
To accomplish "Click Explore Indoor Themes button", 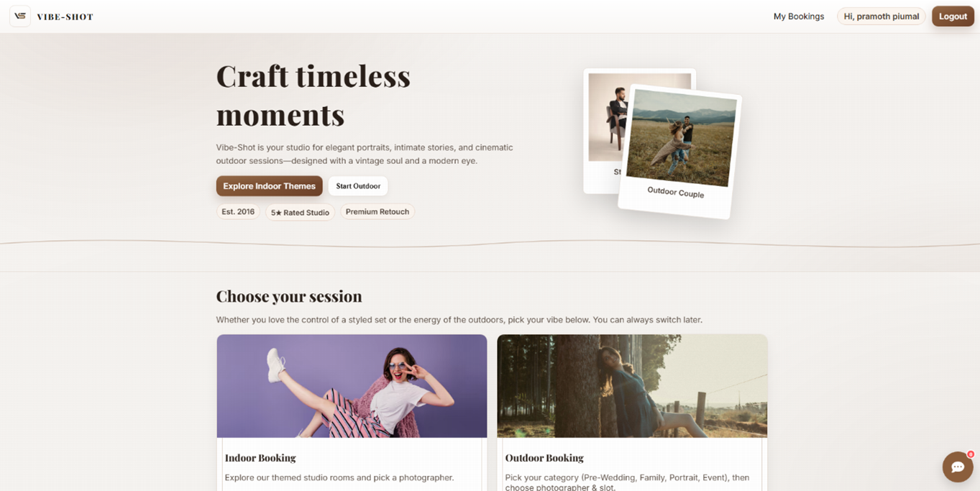I will [x=269, y=186].
